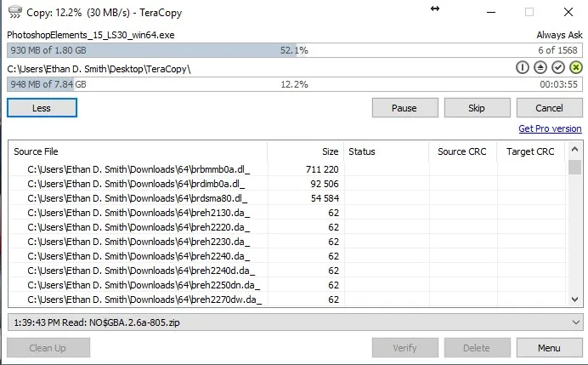Click the TeraCopy app icon in title bar
The height and width of the screenshot is (365, 588).
point(15,12)
